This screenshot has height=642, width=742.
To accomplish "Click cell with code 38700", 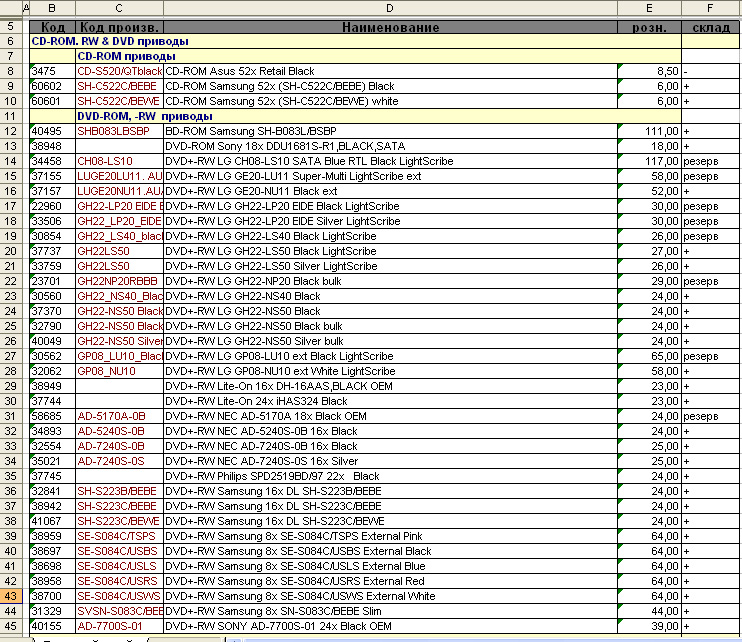I will (53, 596).
